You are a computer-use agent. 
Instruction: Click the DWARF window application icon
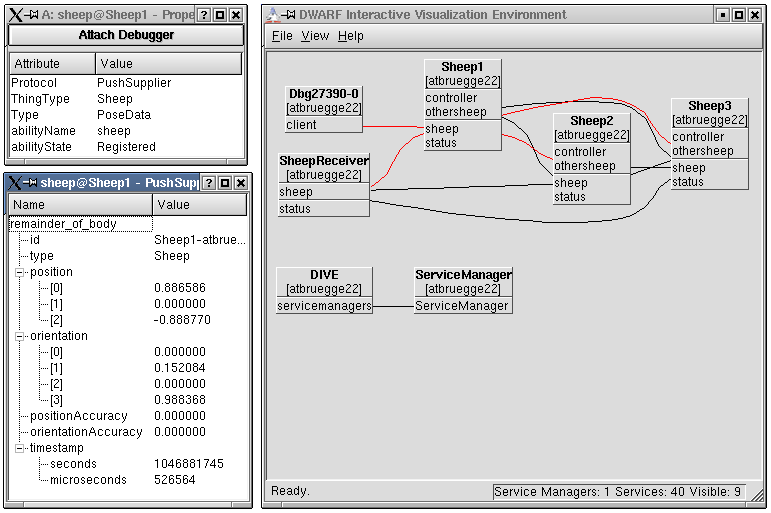click(272, 15)
